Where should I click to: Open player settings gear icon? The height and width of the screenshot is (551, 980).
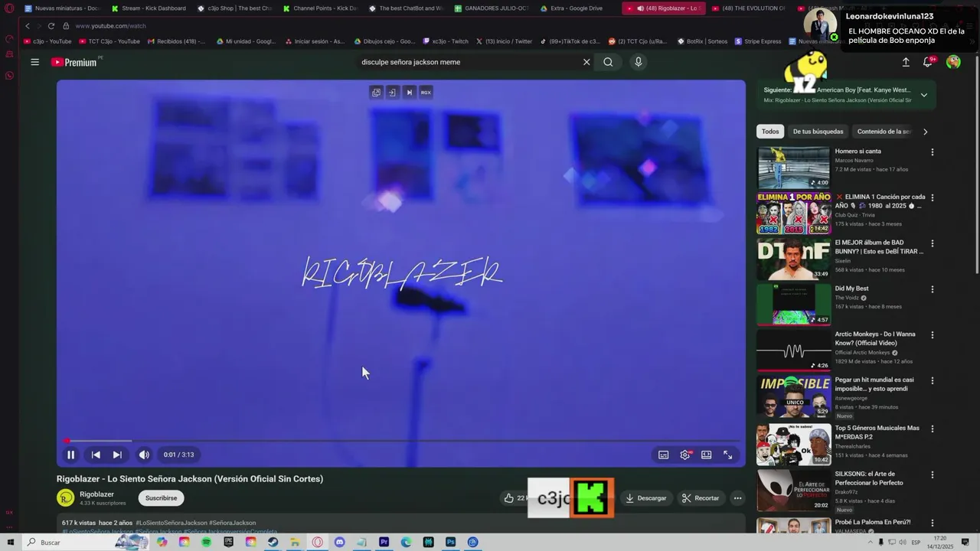[x=685, y=455]
